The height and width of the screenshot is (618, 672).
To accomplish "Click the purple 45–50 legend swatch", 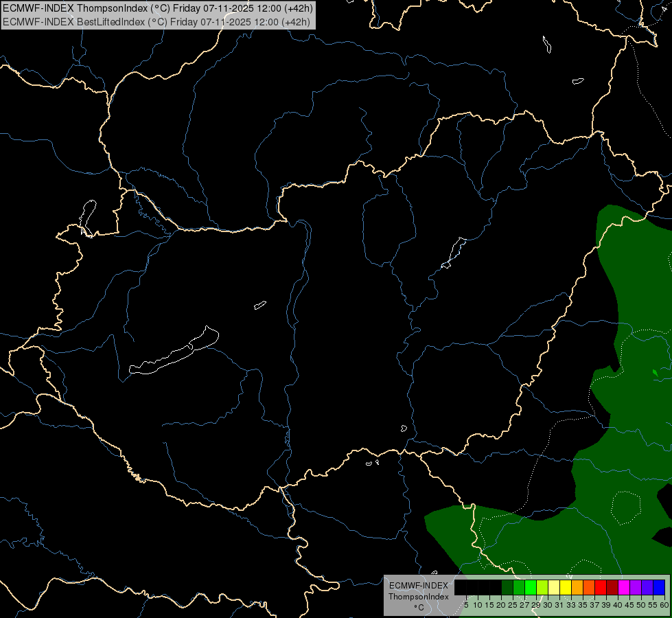I will (636, 588).
